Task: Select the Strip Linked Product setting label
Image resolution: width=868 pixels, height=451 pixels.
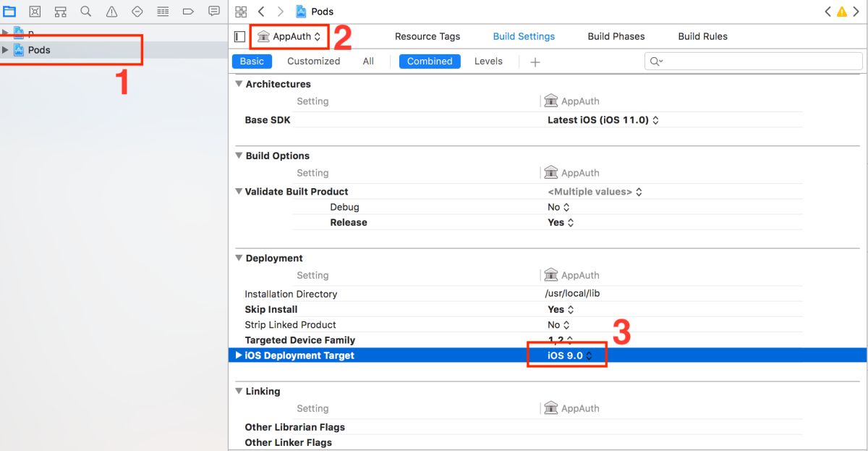Action: click(x=290, y=325)
